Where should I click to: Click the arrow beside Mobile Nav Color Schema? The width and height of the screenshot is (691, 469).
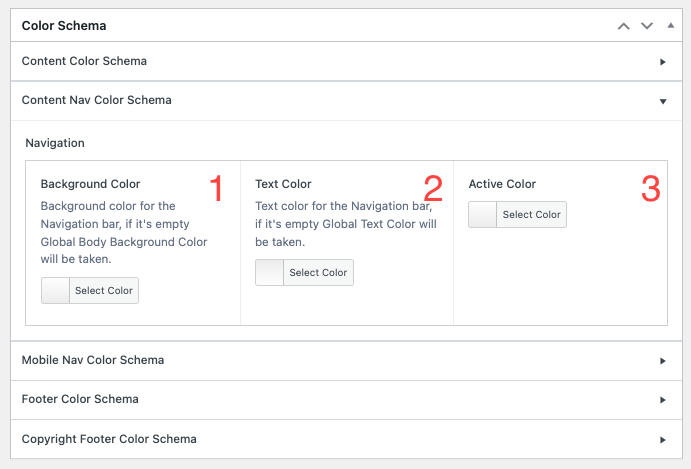click(x=662, y=360)
